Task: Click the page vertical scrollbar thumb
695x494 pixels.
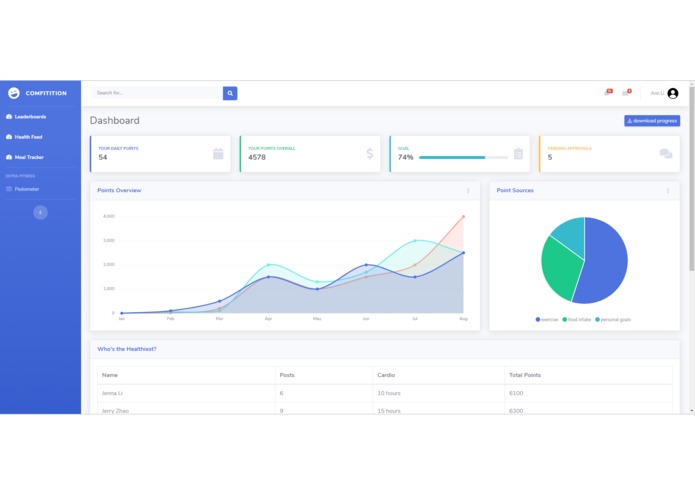Action: [691, 177]
